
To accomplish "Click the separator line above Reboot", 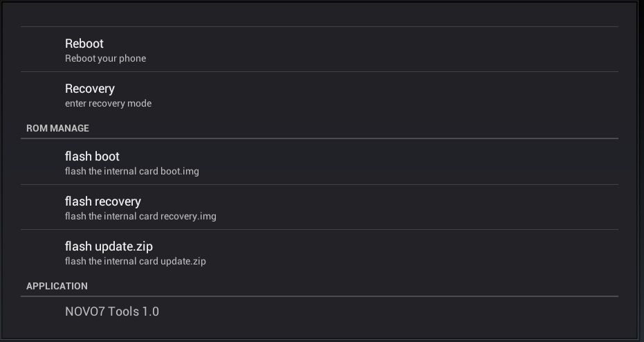I will [x=319, y=26].
